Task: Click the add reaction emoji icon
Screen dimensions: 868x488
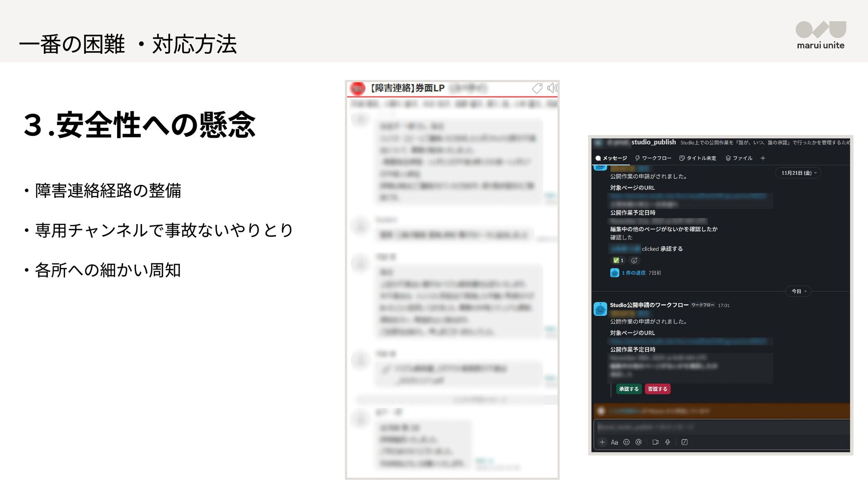Action: [634, 260]
